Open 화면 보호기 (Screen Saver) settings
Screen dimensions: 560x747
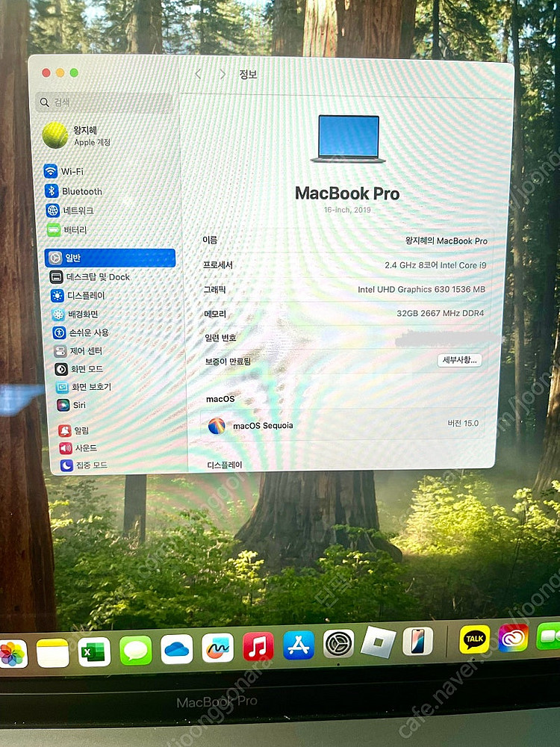click(x=84, y=387)
